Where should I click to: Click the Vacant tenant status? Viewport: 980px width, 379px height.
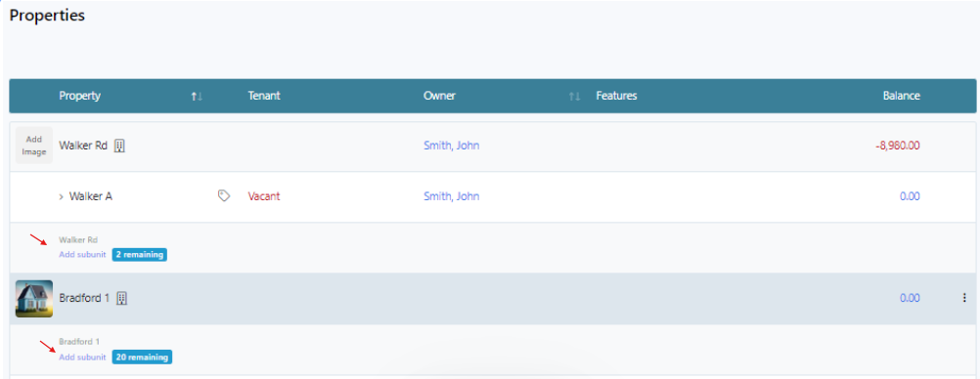pyautogui.click(x=264, y=196)
